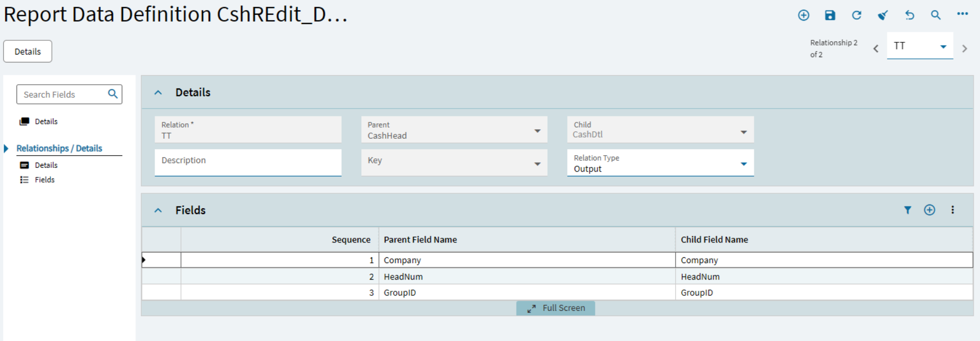Viewport: 980px width, 341px height.
Task: Click the Refresh icon in top toolbar
Action: click(857, 15)
